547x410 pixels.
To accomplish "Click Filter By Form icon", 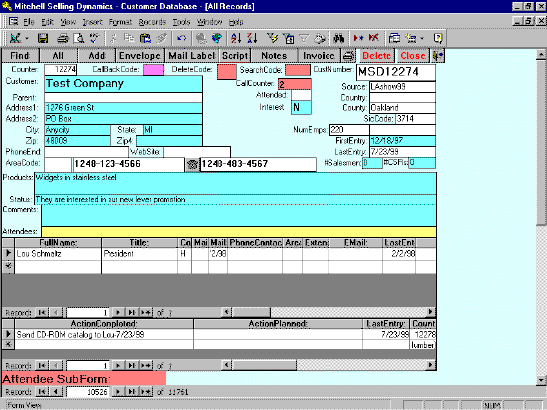I will (289, 38).
